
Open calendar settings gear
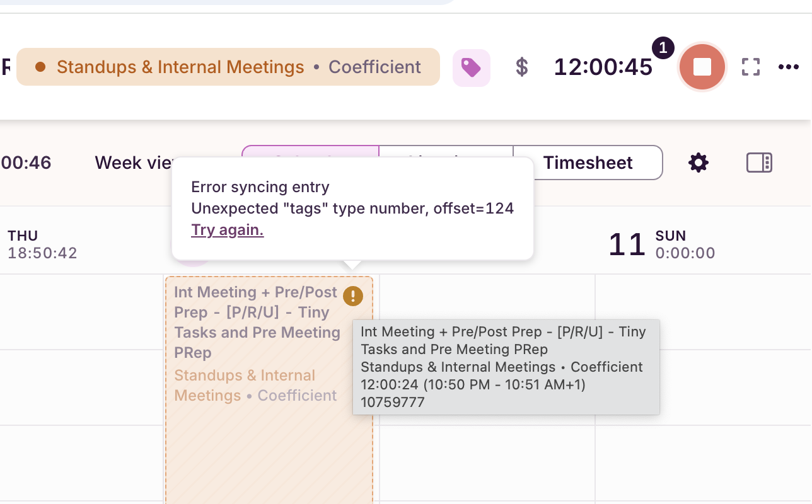(699, 163)
